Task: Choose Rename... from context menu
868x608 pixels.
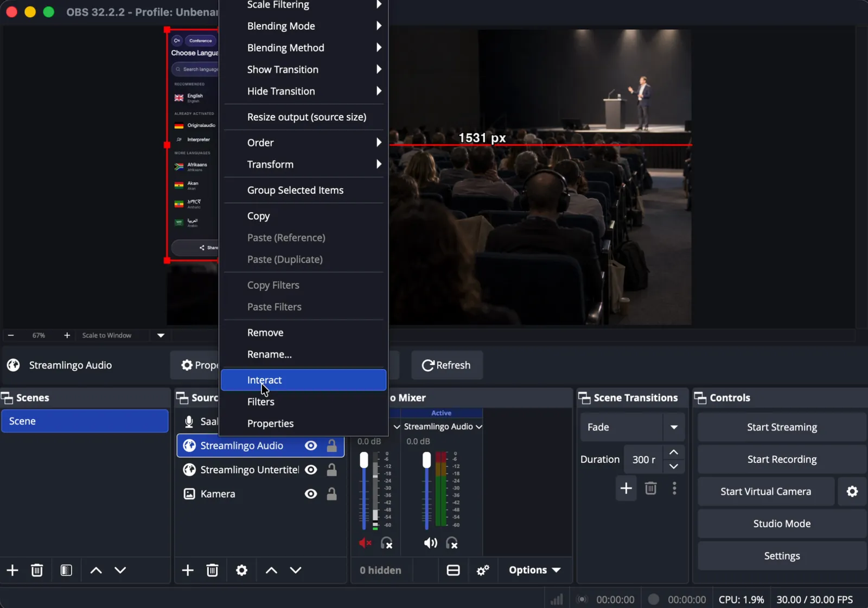Action: click(x=304, y=354)
